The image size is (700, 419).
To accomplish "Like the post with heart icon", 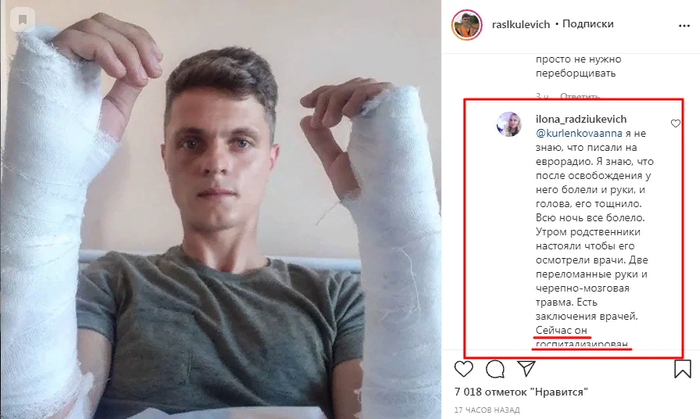I will (x=463, y=369).
